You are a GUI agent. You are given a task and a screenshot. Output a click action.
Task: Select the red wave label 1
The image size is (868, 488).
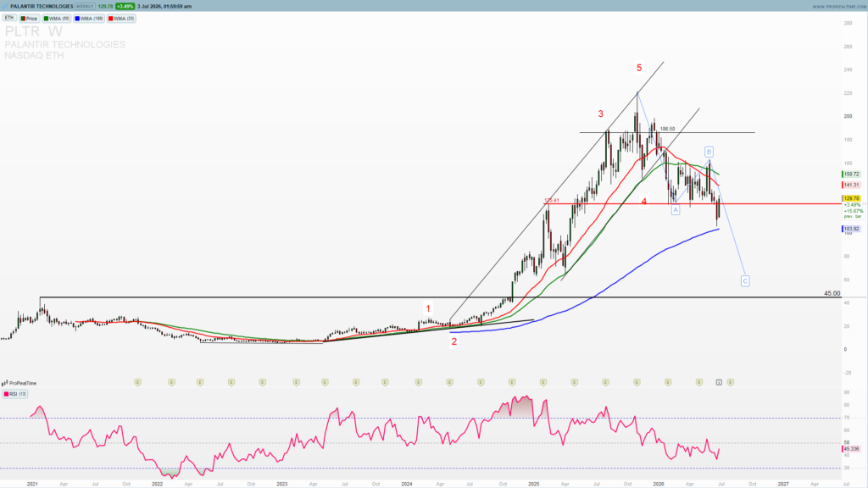click(x=427, y=308)
